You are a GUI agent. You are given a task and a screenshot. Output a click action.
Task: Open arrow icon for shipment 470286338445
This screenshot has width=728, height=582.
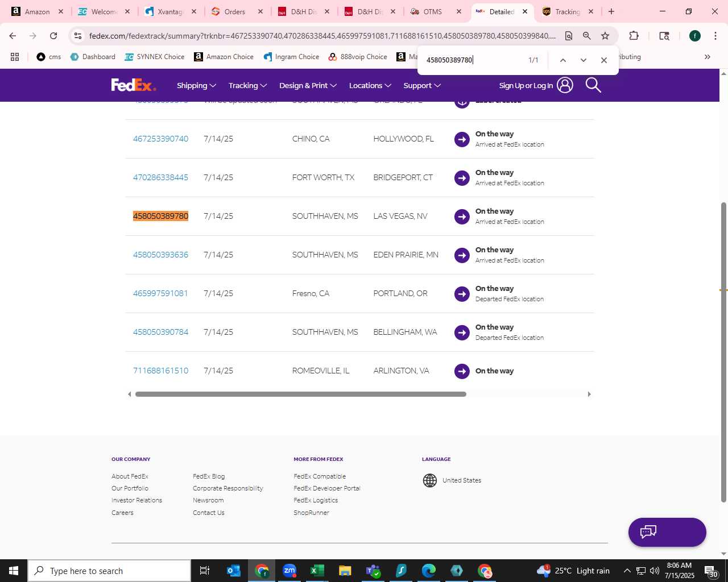462,178
